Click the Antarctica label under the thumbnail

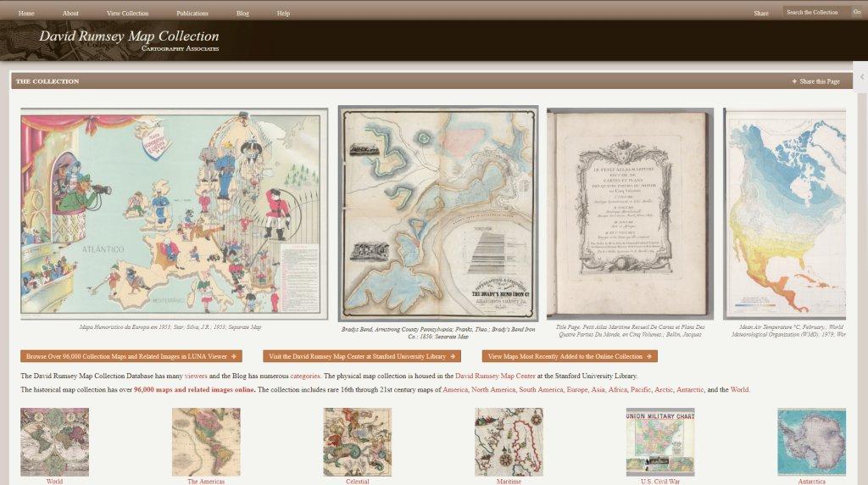click(x=811, y=481)
